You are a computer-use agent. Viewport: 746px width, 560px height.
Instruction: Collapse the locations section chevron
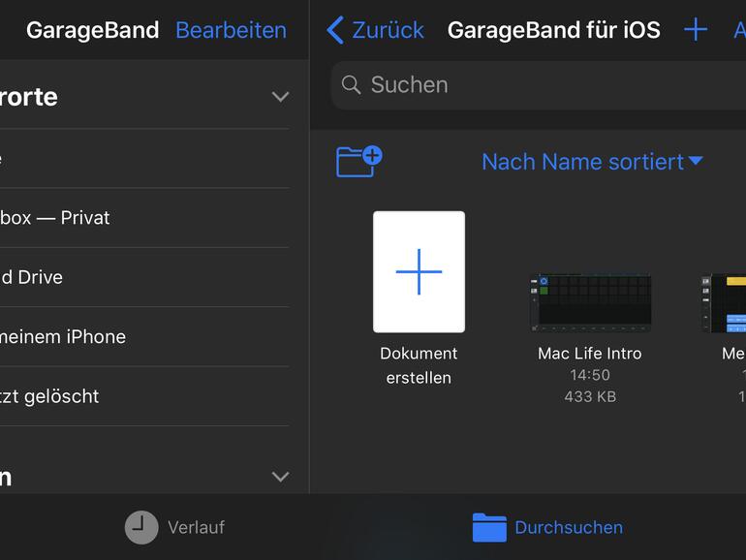280,97
